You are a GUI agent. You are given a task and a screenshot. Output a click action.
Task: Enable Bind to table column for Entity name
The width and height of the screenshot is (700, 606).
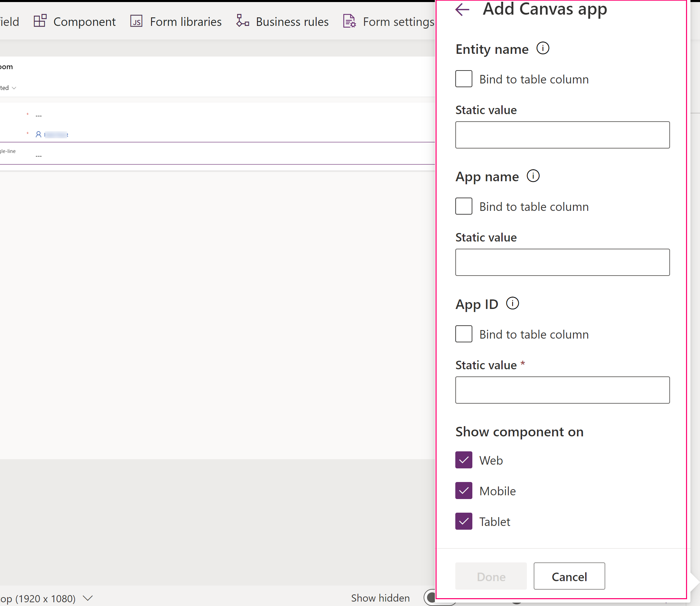(x=464, y=78)
